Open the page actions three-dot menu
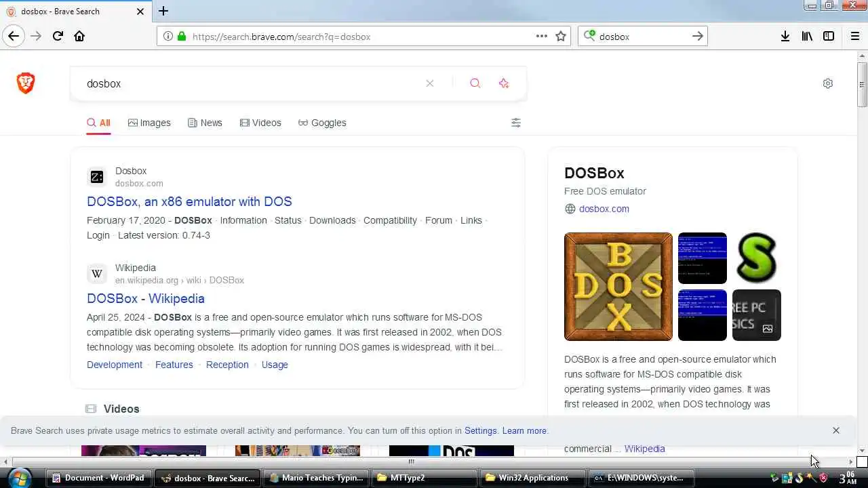Image resolution: width=868 pixels, height=488 pixels. pyautogui.click(x=542, y=37)
